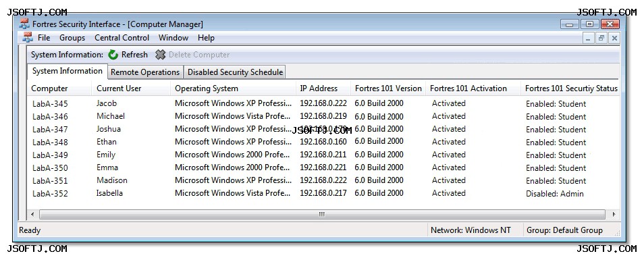644x260 pixels.
Task: Click the Ready status text
Action: tap(30, 230)
